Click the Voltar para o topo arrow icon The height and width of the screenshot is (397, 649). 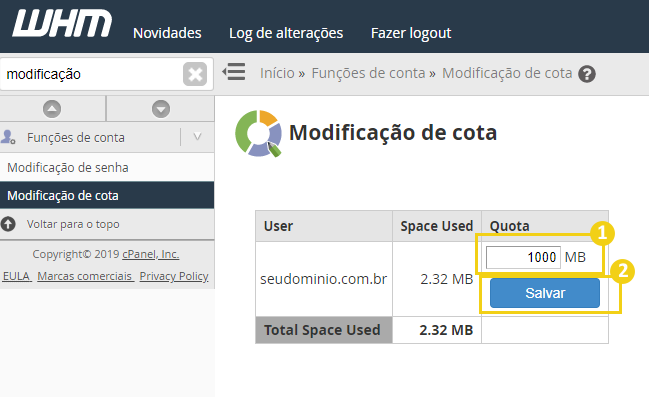[8, 224]
